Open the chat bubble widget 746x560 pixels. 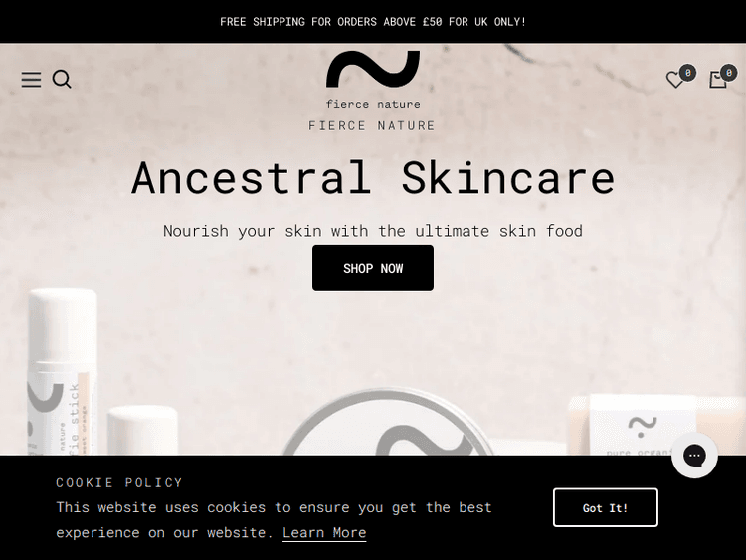(x=694, y=456)
